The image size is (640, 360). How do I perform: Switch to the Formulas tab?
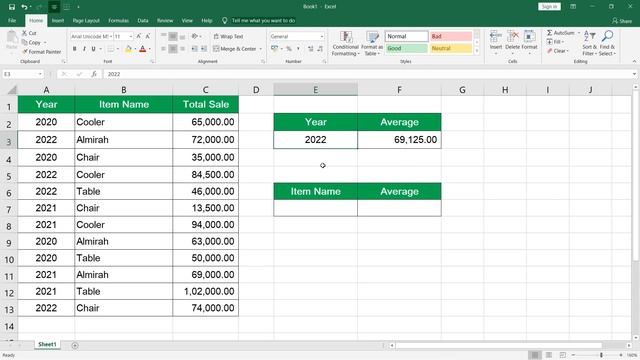point(118,20)
